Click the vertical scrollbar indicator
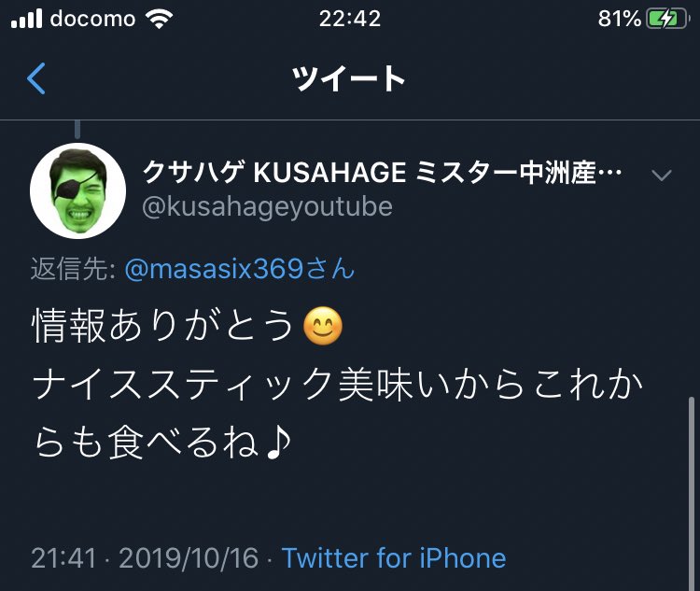700x591 pixels. coord(692,492)
